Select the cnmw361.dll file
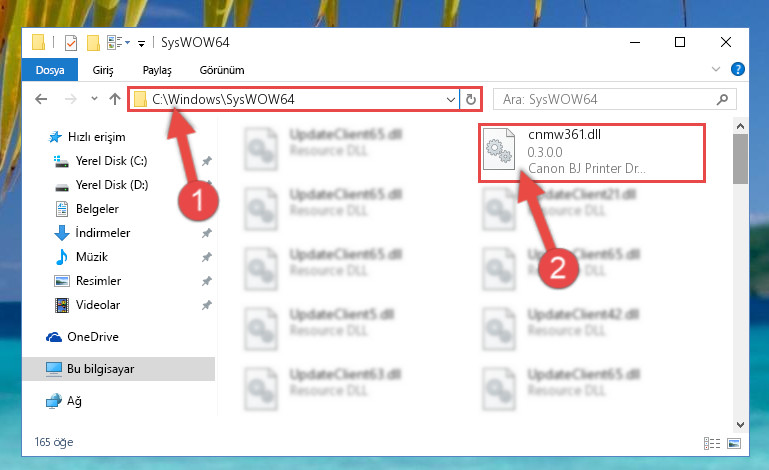 coord(591,153)
